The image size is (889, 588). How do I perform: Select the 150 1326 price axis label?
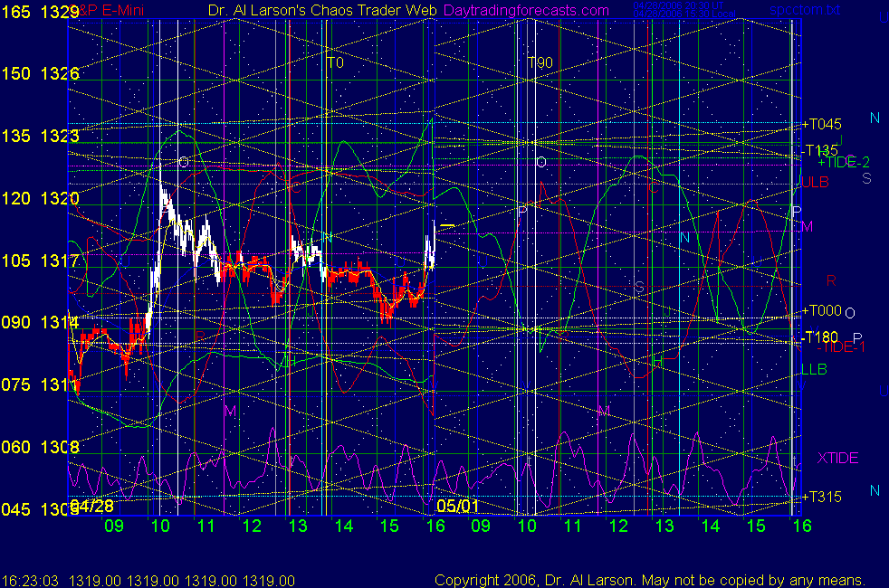pos(40,73)
